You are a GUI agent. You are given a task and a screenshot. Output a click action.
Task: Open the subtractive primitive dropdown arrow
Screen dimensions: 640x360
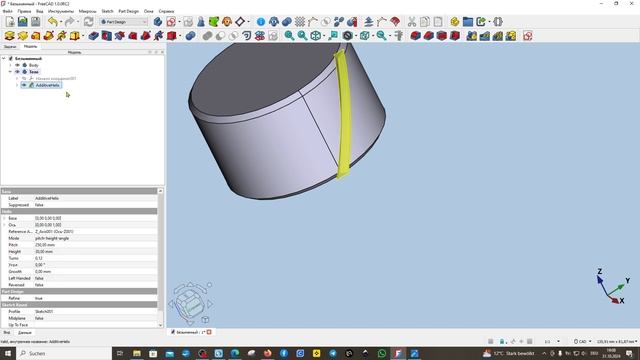180,36
